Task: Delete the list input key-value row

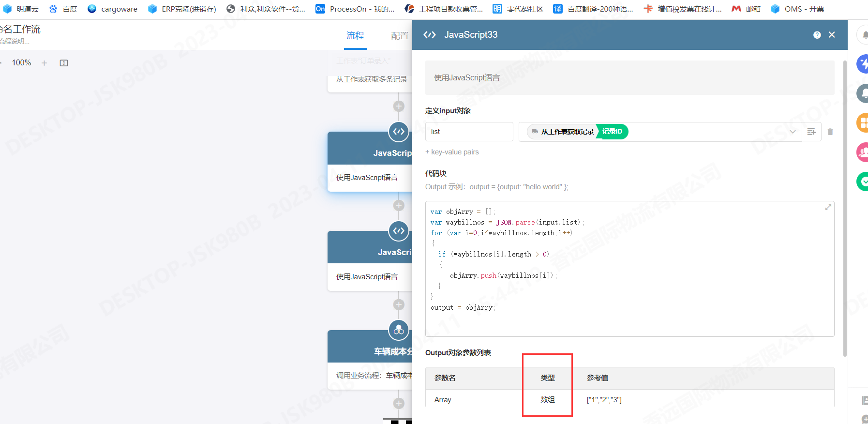Action: (830, 132)
